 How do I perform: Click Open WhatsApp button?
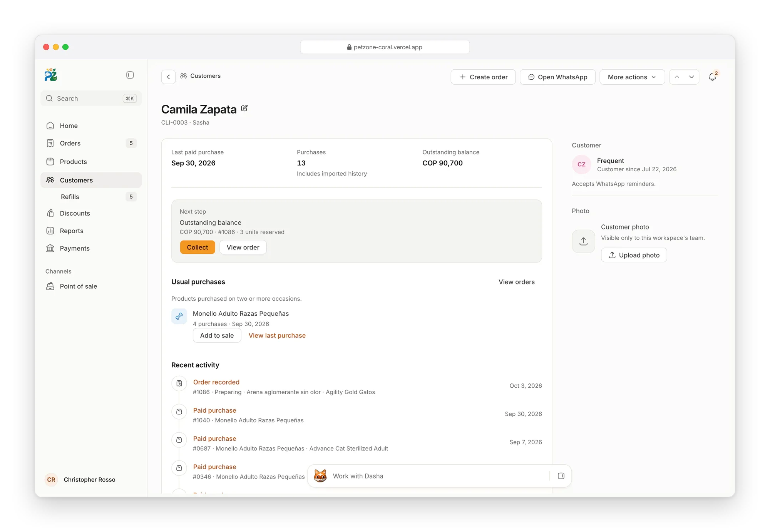[x=557, y=77]
